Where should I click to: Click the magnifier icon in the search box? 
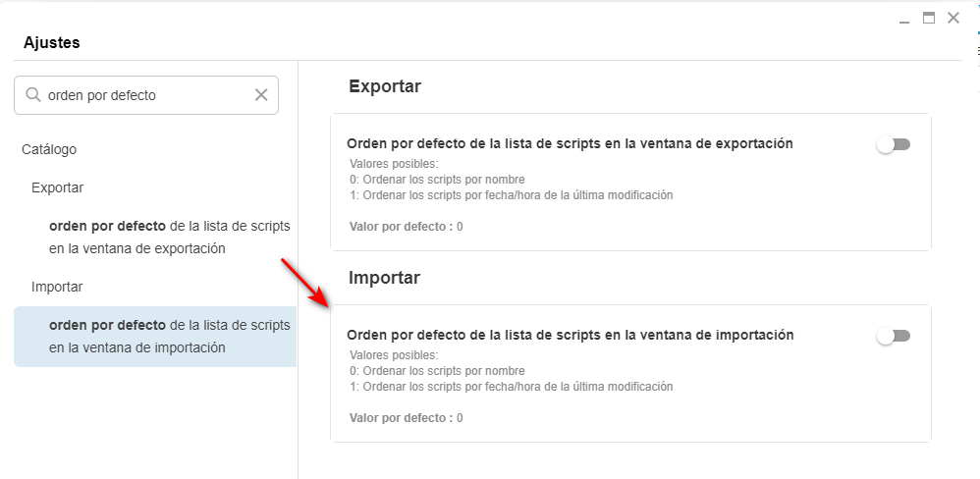click(32, 95)
